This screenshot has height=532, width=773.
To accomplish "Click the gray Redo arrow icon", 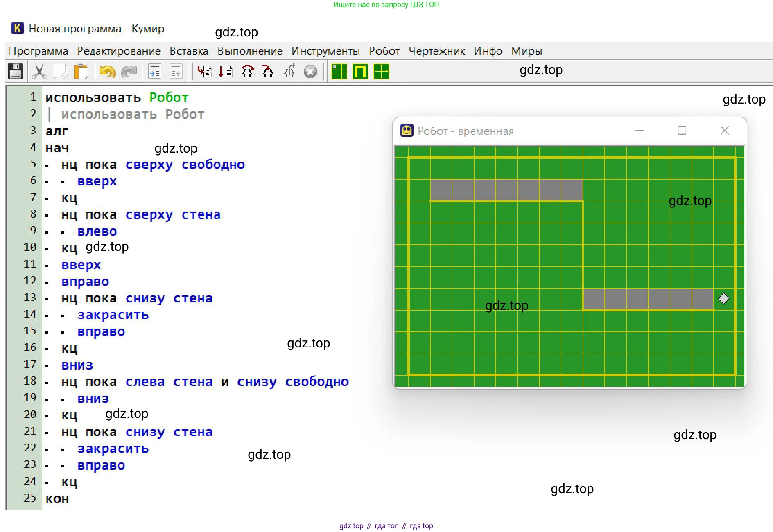I will click(x=129, y=72).
